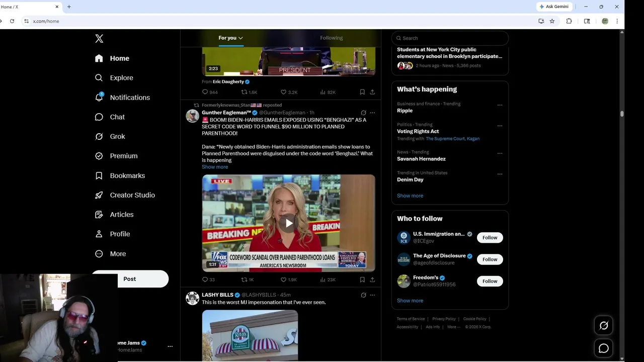Open Creator Studio rocket icon
Screen dimensions: 644x362
coord(99,195)
